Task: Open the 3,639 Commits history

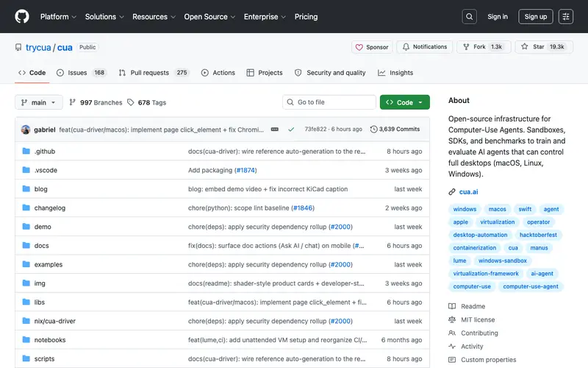Action: 395,130
